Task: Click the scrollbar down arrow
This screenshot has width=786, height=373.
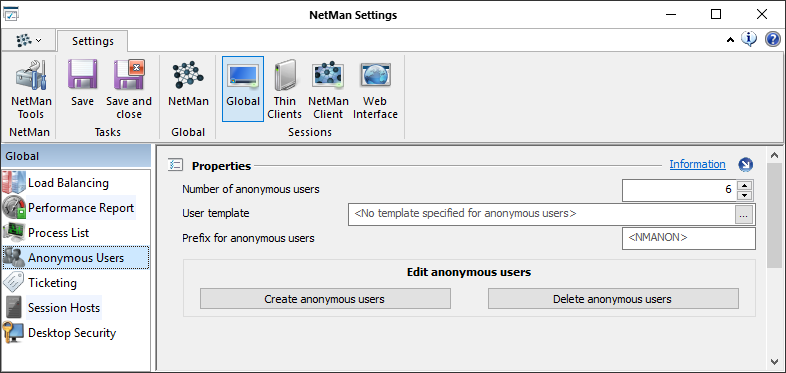Action: 773,361
